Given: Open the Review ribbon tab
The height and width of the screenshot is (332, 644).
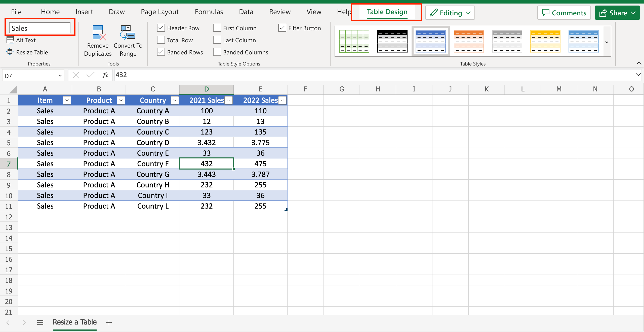Looking at the screenshot, I should click(280, 12).
